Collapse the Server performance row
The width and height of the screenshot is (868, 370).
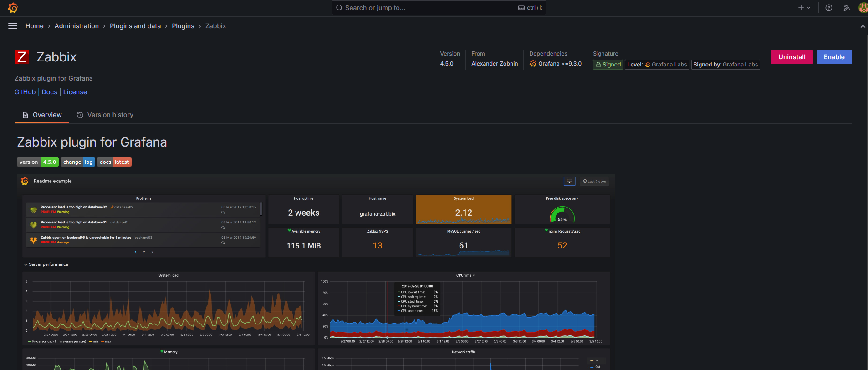click(x=46, y=264)
